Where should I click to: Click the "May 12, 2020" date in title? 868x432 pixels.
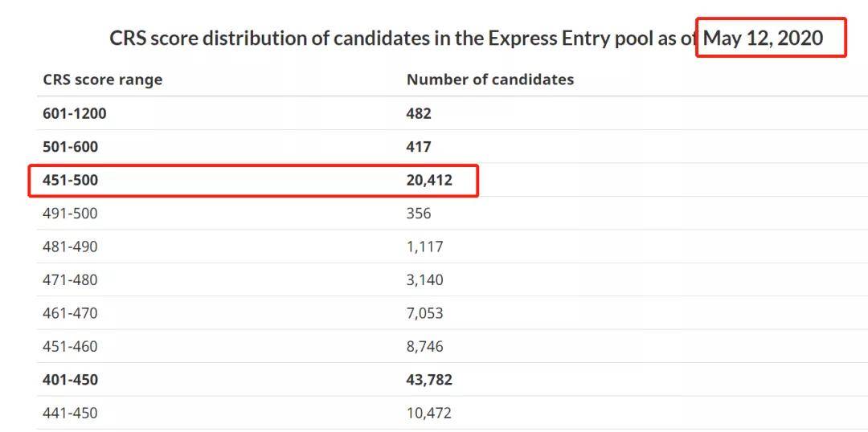click(763, 38)
